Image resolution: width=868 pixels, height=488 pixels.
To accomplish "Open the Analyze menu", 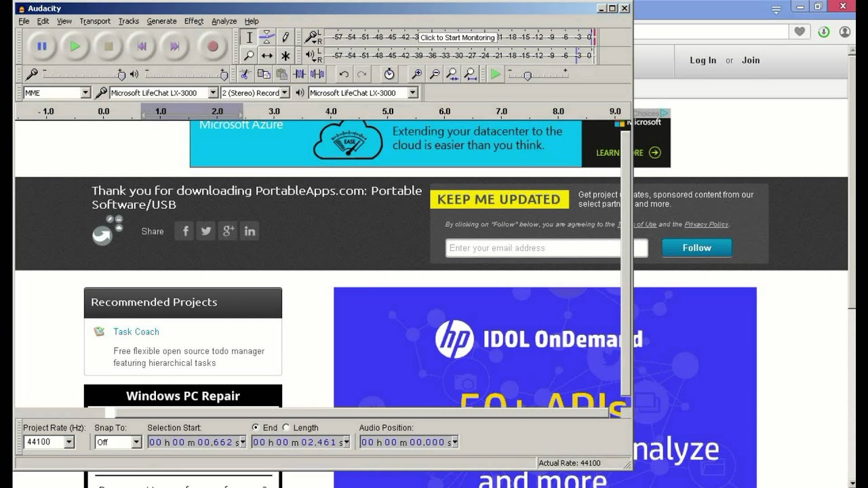I will click(x=224, y=21).
